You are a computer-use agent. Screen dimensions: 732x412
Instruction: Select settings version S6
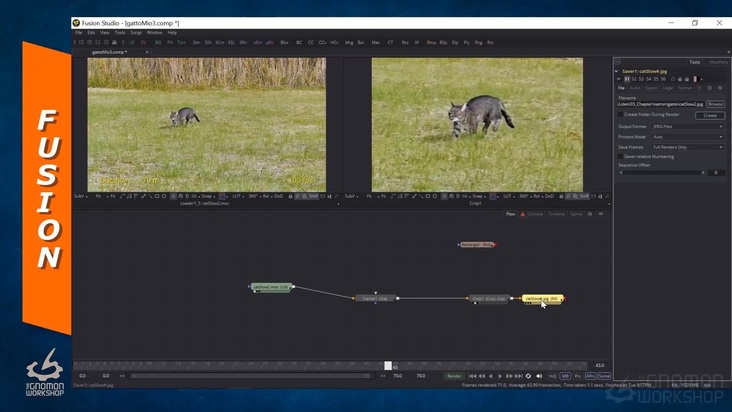663,79
